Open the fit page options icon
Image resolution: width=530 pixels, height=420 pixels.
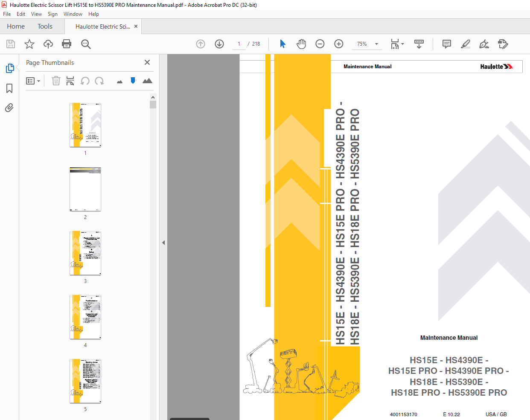coord(397,44)
